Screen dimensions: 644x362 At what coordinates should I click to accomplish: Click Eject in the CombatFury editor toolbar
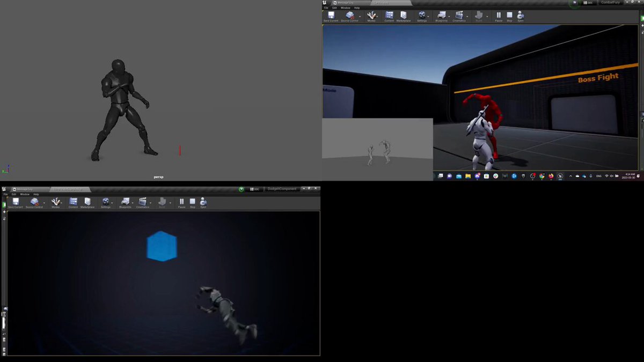point(520,17)
